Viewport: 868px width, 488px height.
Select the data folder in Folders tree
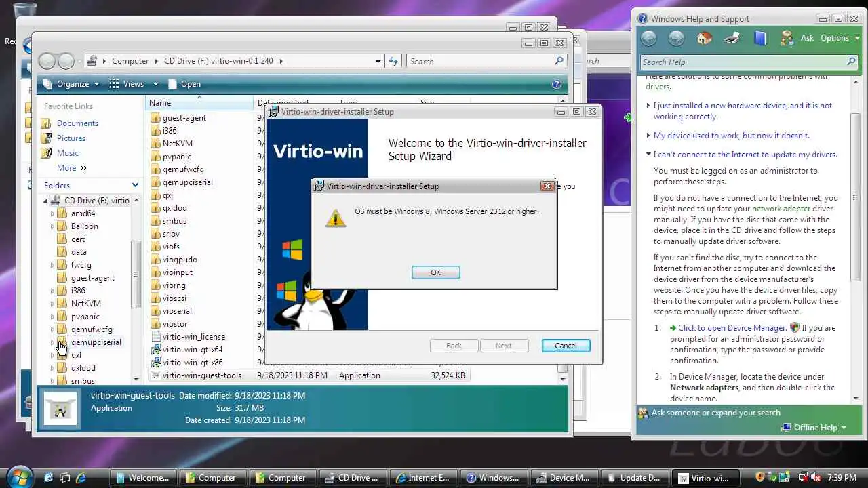[79, 252]
